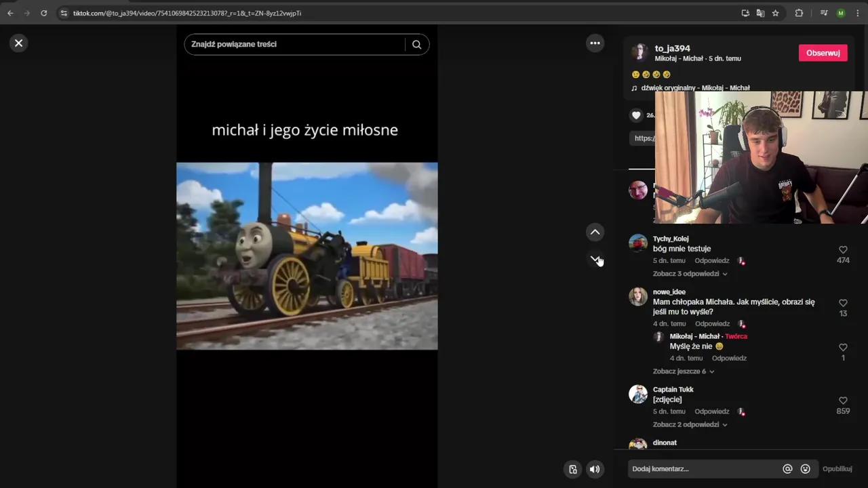868x488 pixels.
Task: Click the @ mention icon in comment box
Action: click(787, 469)
